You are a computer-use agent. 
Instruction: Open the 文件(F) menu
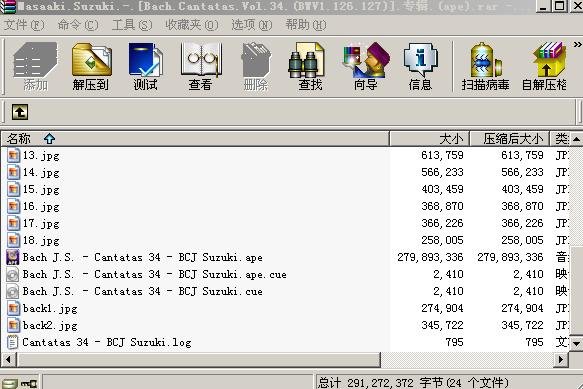pos(24,25)
